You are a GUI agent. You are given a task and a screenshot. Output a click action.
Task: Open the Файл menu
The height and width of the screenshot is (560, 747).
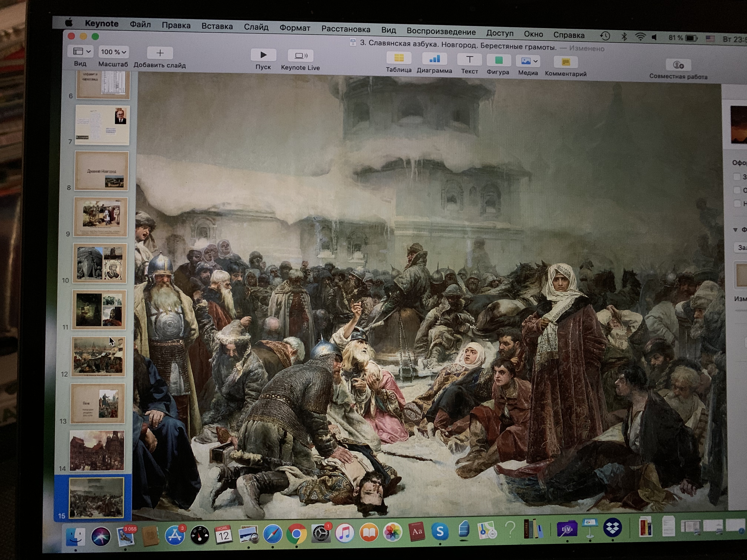pos(140,24)
